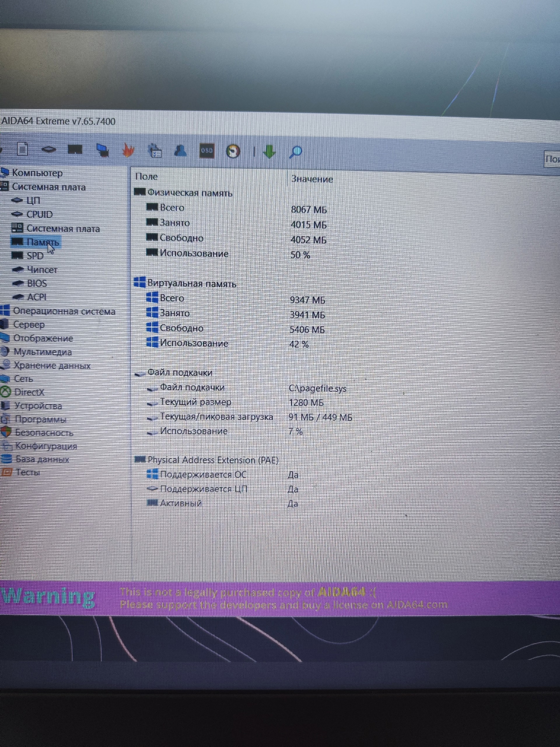This screenshot has height=747, width=560.
Task: Open the Report toolbar icon
Action: pyautogui.click(x=22, y=149)
